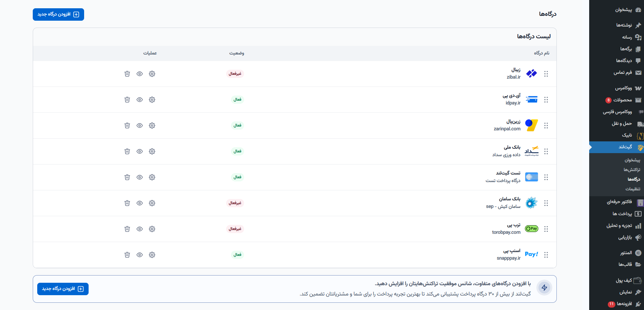Open settings gear for اسنپ پی gateway
Viewport: 644px width, 310px height.
tap(152, 255)
